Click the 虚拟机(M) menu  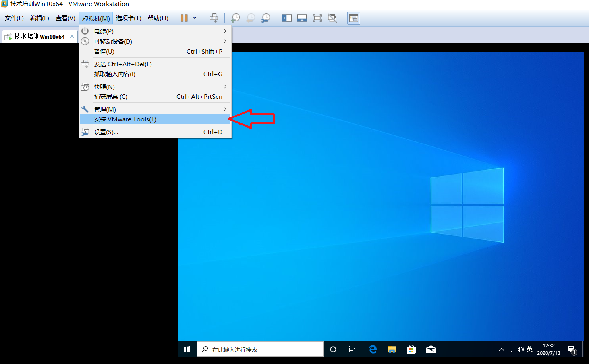click(x=96, y=18)
